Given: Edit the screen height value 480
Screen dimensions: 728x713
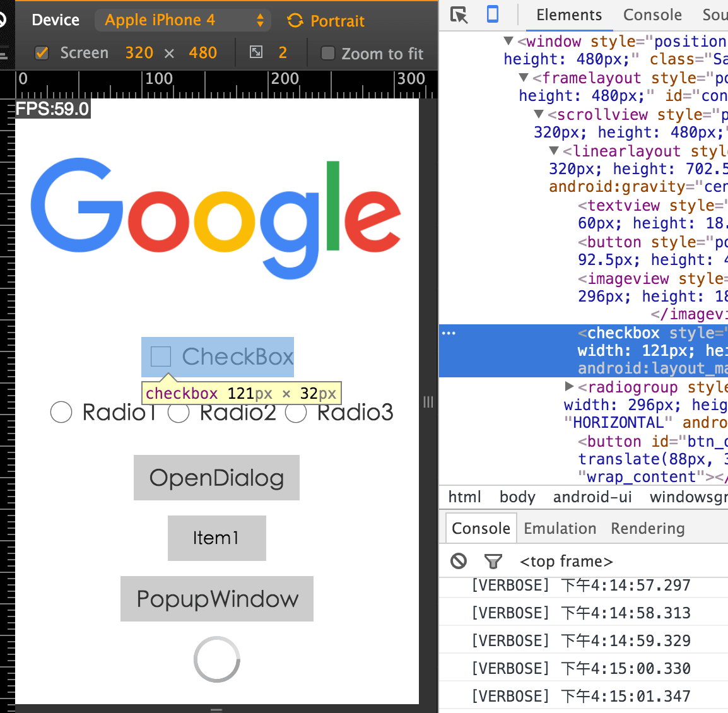Looking at the screenshot, I should point(203,53).
